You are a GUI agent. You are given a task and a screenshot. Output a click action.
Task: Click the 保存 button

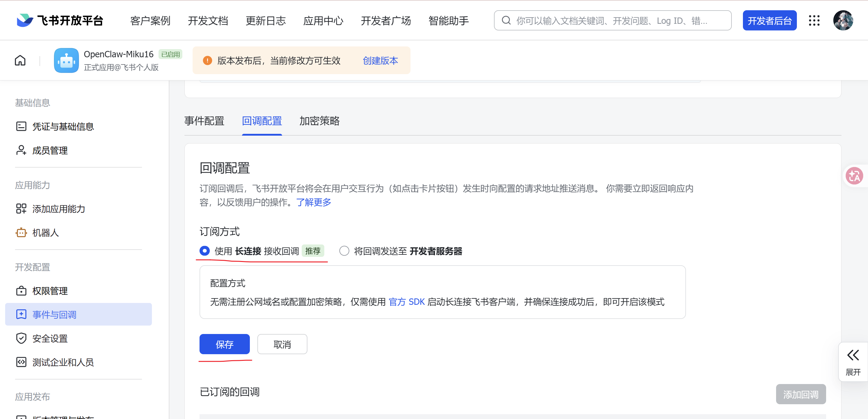coord(225,344)
